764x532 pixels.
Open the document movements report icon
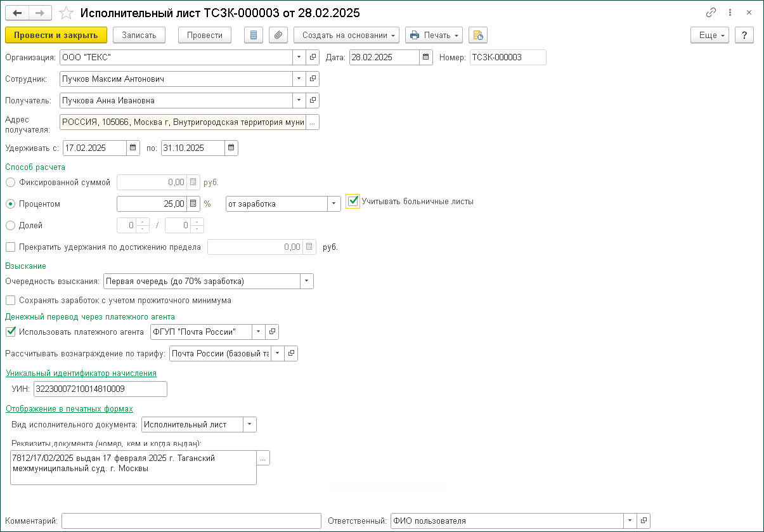click(254, 35)
